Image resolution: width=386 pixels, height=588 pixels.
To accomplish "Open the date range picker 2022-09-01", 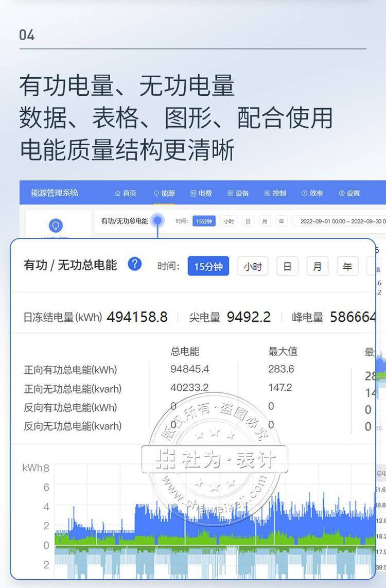I will 340,221.
